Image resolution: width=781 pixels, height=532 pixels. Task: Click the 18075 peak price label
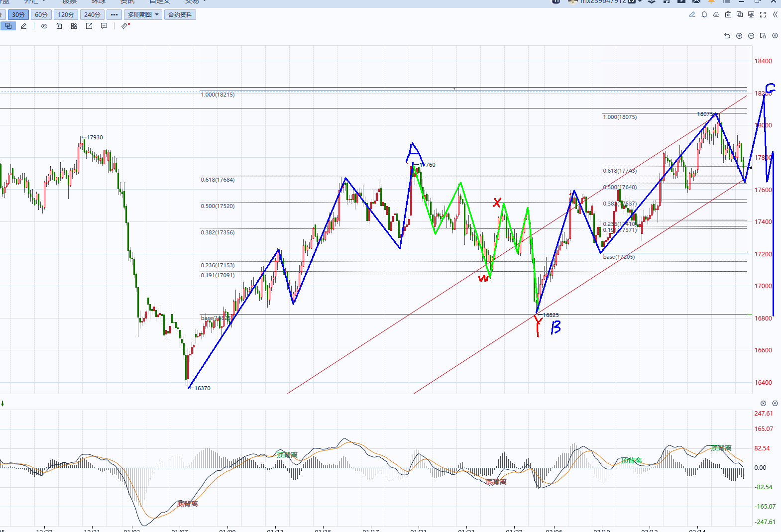click(705, 114)
